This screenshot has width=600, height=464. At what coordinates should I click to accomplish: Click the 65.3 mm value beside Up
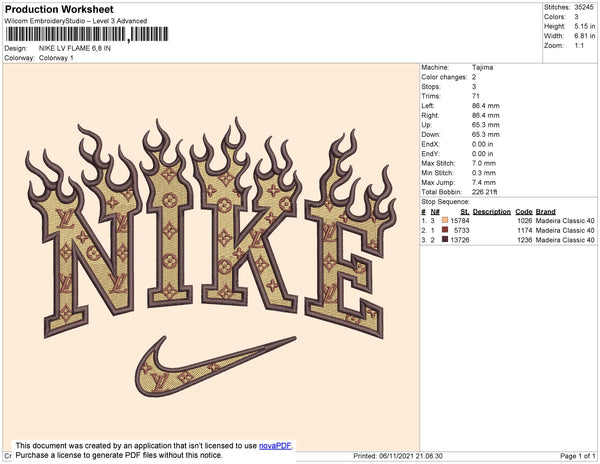tap(486, 125)
